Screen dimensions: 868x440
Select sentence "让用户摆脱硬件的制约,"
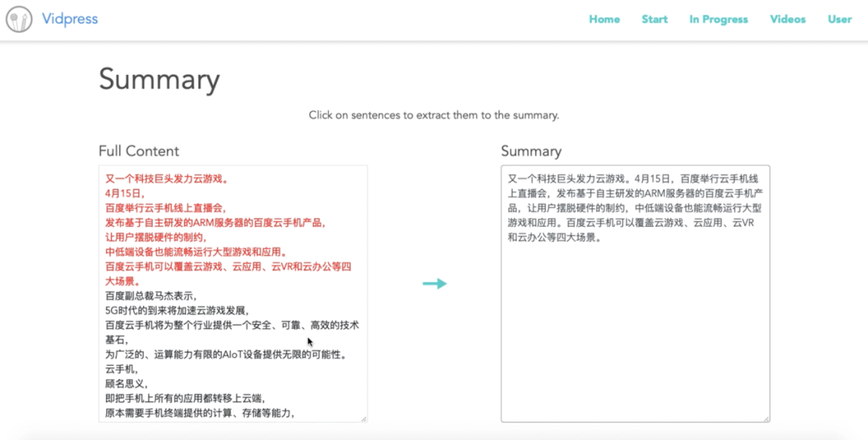(x=156, y=238)
